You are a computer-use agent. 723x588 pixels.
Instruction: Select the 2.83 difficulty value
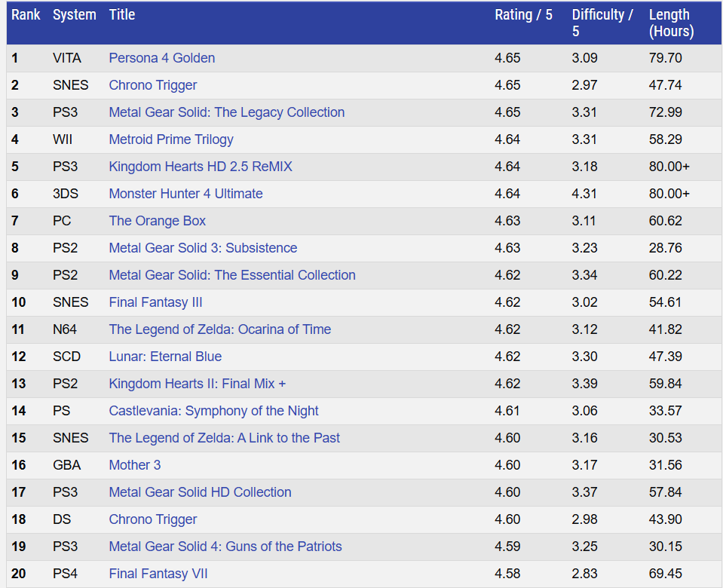pos(585,574)
